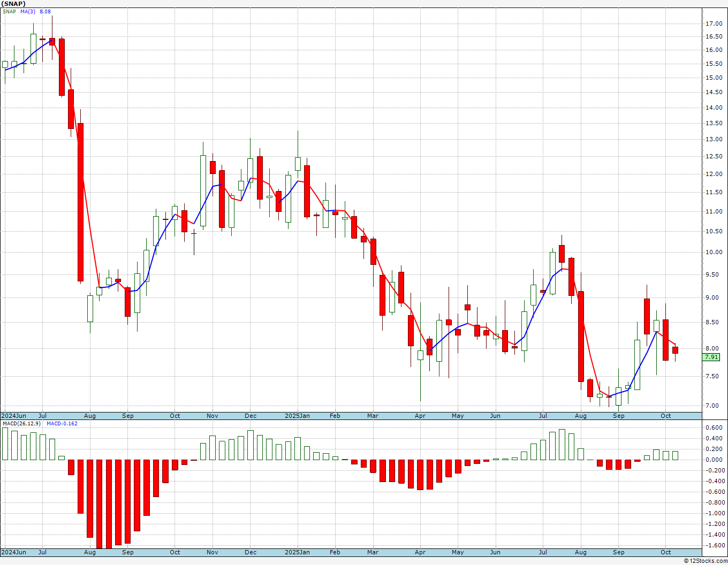Click Apr on the price chart time axis
This screenshot has height=565, width=728.
(x=420, y=416)
